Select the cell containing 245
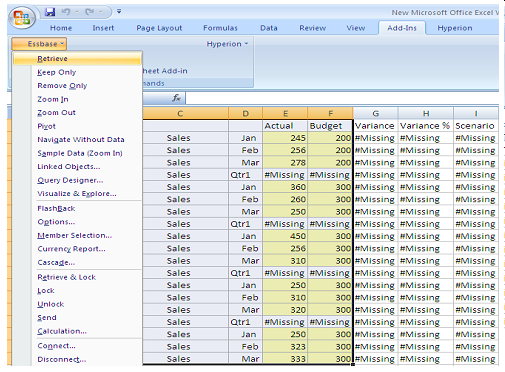This screenshot has height=372, width=505. tap(285, 138)
